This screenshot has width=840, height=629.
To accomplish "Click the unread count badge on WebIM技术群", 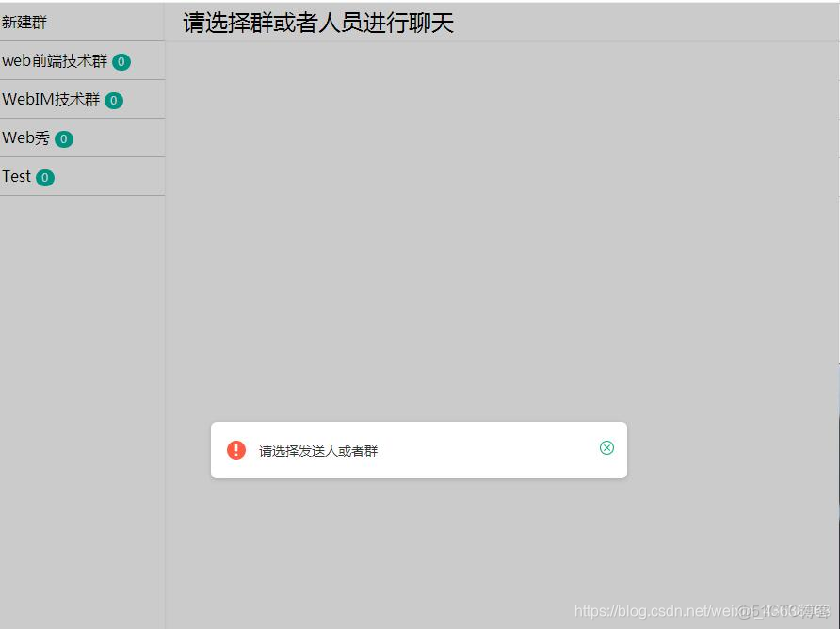I will tap(114, 100).
